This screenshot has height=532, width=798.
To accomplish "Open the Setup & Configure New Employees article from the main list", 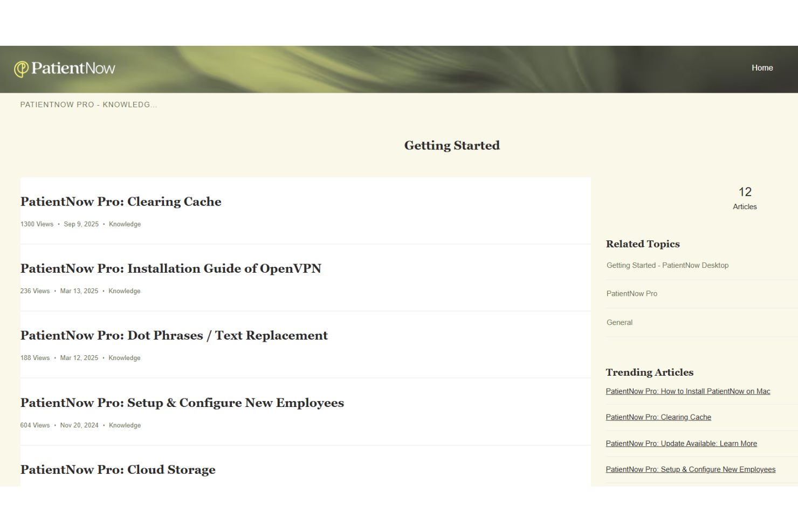I will (x=182, y=403).
